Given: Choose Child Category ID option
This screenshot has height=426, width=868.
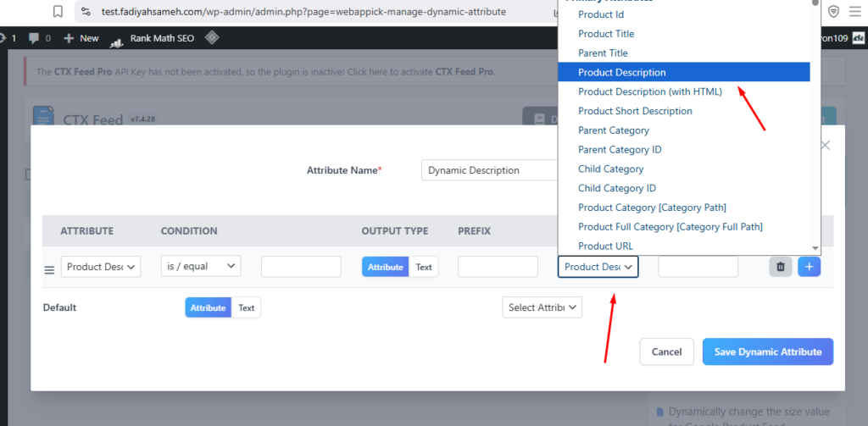Looking at the screenshot, I should coord(684,188).
